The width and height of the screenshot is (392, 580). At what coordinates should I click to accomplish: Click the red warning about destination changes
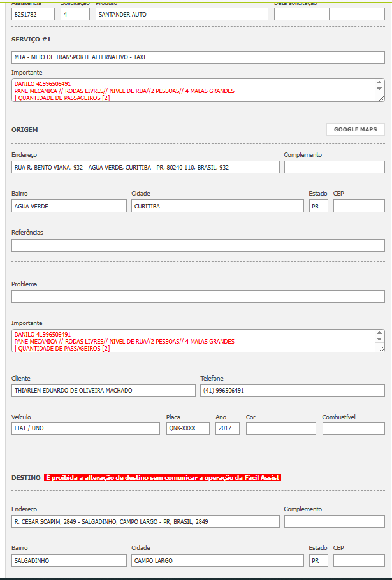(x=163, y=477)
